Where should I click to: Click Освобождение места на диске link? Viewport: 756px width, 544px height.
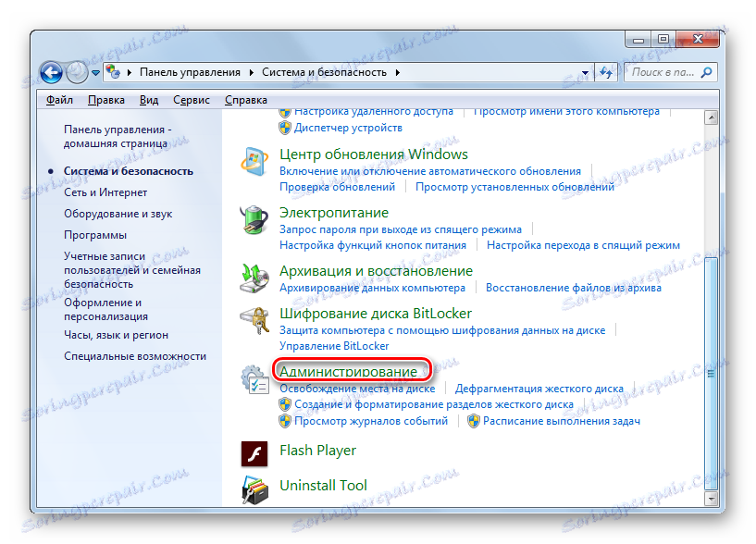tap(357, 389)
